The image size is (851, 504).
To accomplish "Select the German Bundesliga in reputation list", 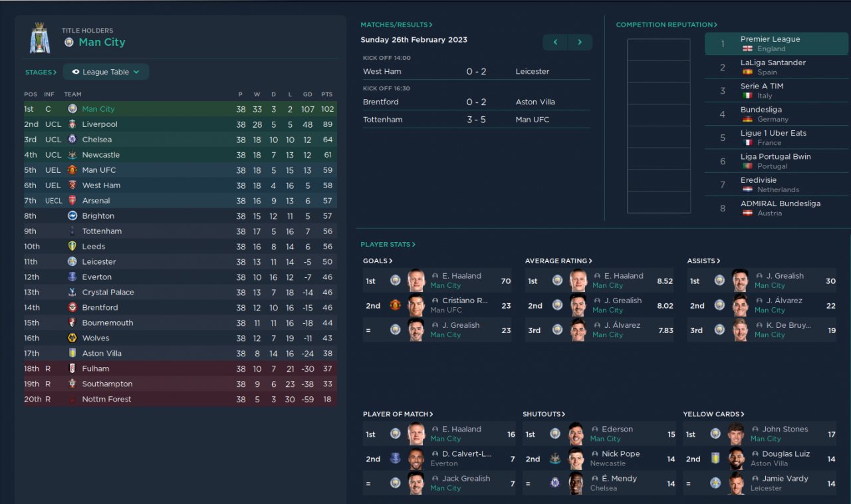I will tap(777, 114).
